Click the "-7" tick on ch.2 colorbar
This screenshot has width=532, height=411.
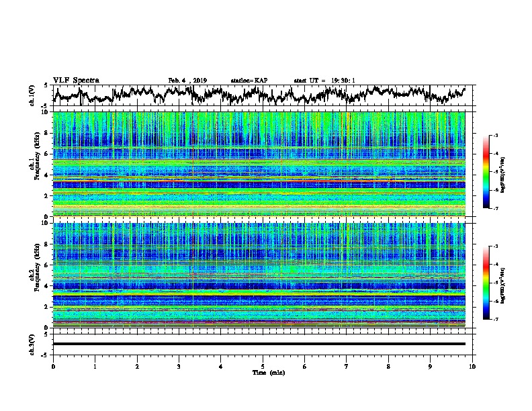point(496,319)
